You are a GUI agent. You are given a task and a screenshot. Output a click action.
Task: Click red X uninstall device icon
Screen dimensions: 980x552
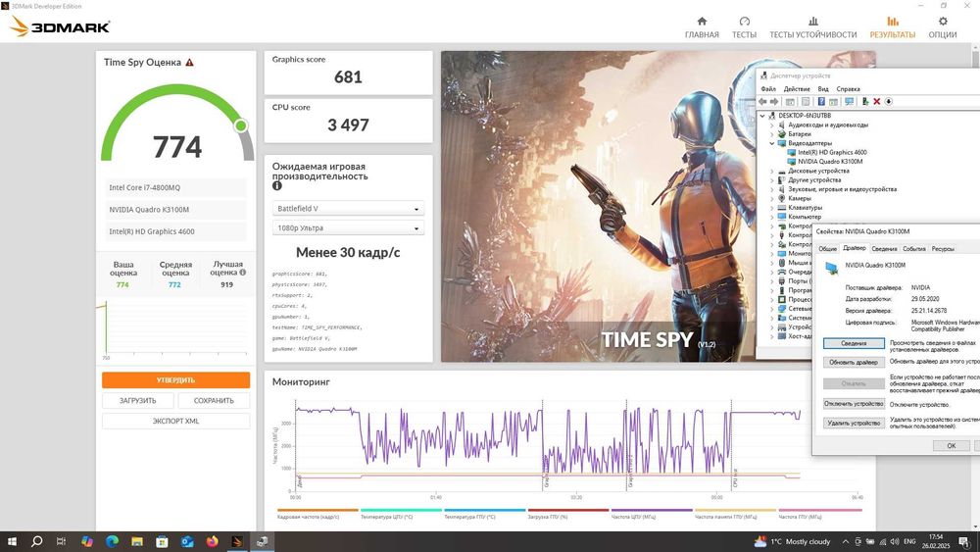pos(877,101)
